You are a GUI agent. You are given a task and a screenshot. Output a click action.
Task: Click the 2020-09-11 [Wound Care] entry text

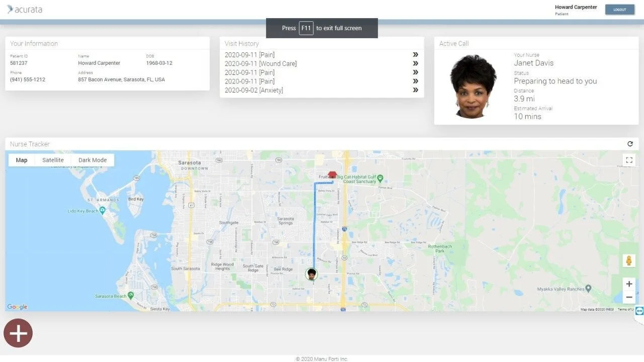pyautogui.click(x=261, y=63)
